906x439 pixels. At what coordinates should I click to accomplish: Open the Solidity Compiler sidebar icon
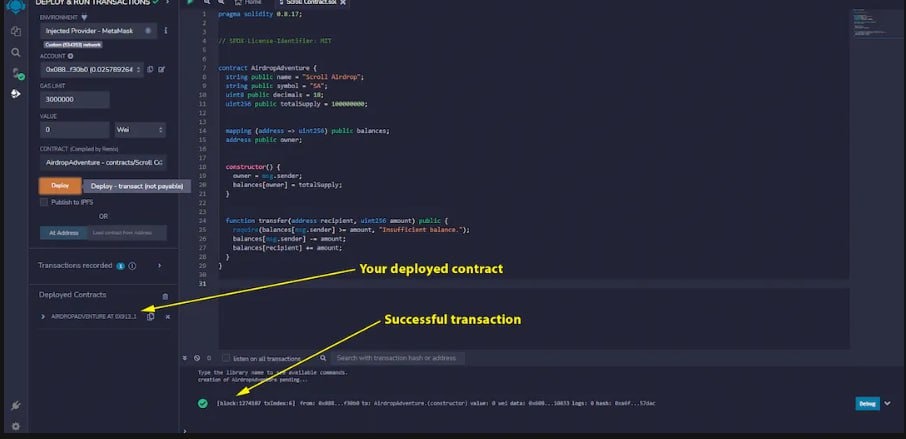(17, 73)
